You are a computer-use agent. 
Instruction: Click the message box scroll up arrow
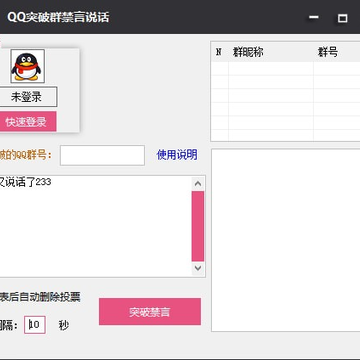[198, 184]
